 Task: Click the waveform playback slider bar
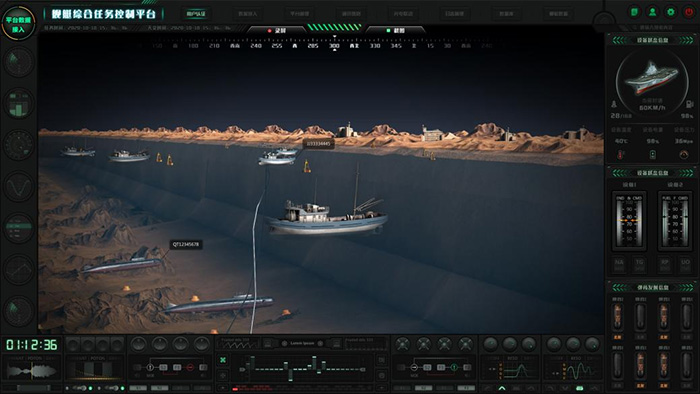(x=32, y=388)
